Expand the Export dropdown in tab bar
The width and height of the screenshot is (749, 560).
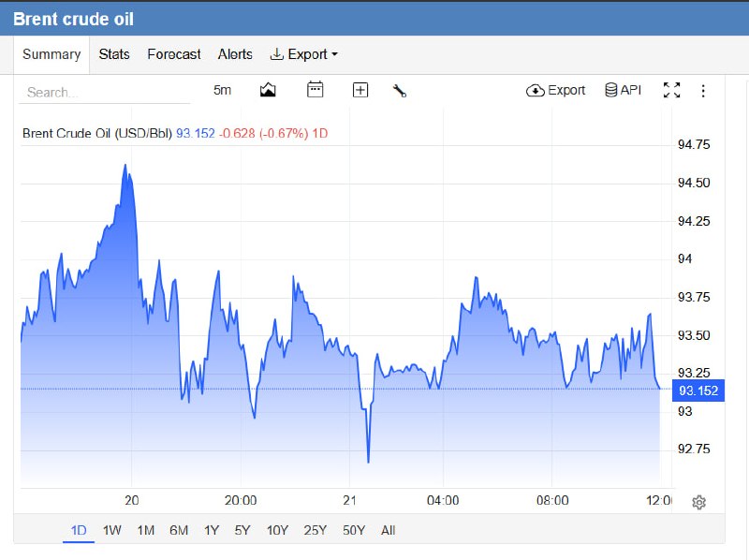point(303,54)
